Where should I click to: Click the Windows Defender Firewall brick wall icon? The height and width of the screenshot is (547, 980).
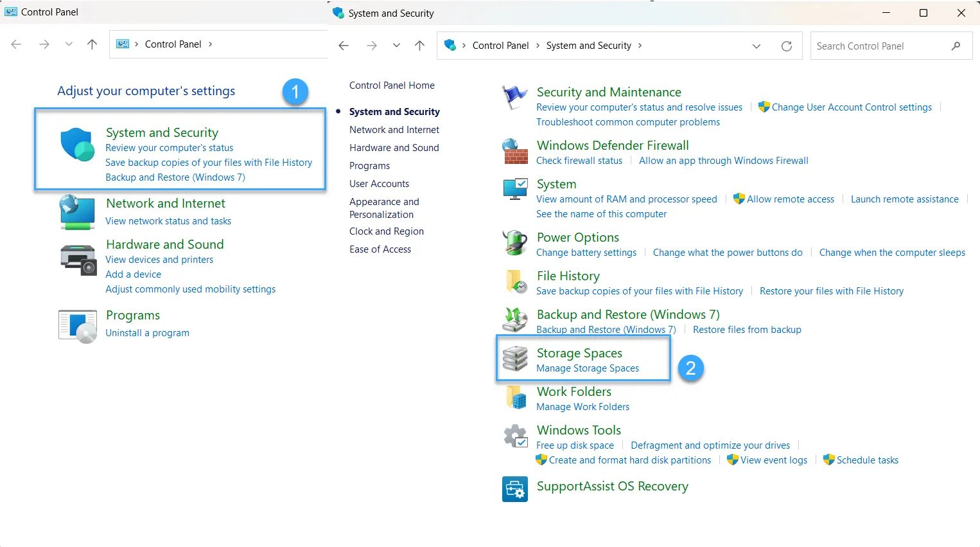[515, 152]
